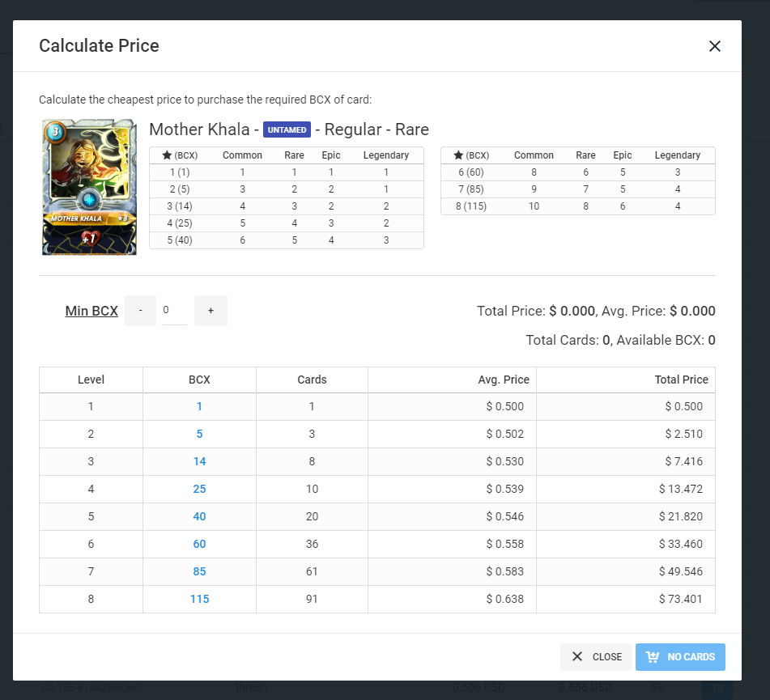Click the underlined Min BCX label
Screen dimensions: 770x700
coord(91,312)
